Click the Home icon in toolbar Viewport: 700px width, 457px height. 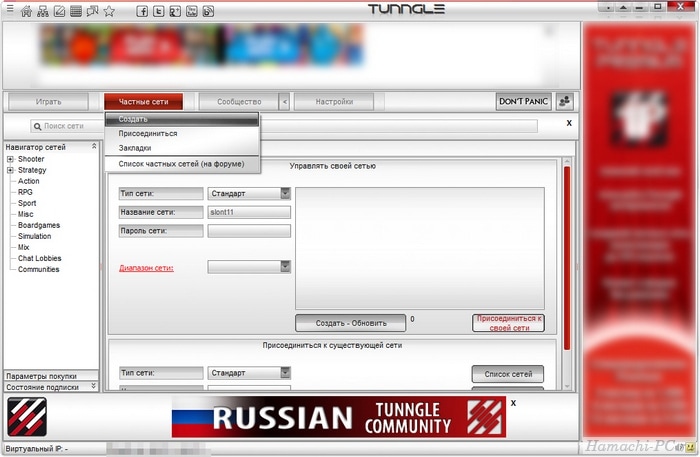pyautogui.click(x=26, y=11)
